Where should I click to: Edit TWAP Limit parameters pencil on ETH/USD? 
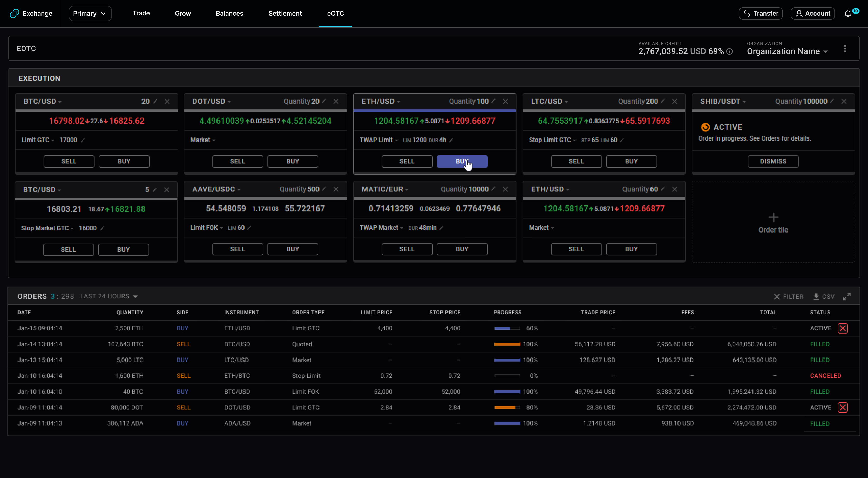451,140
